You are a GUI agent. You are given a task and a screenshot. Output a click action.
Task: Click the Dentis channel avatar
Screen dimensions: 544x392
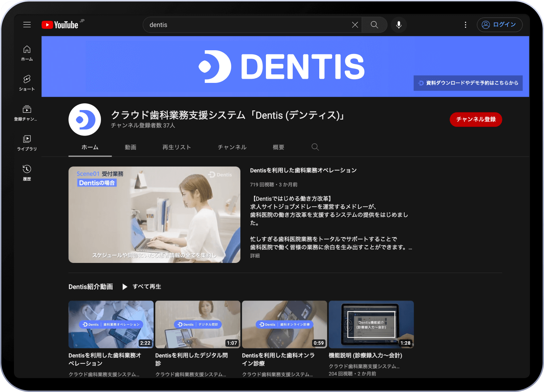coord(85,120)
